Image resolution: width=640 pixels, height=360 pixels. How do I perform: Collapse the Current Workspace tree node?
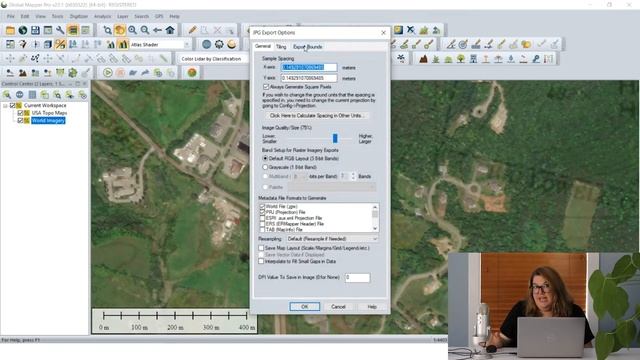pos(5,106)
